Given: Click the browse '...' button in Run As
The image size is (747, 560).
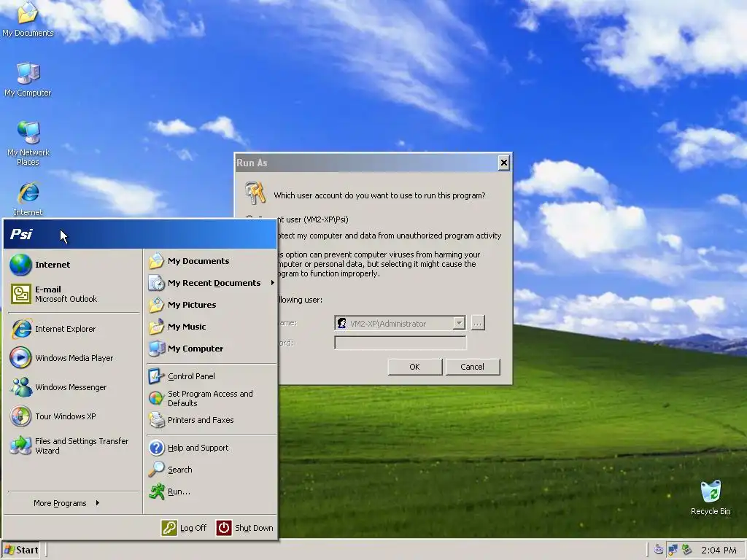Looking at the screenshot, I should tap(478, 323).
